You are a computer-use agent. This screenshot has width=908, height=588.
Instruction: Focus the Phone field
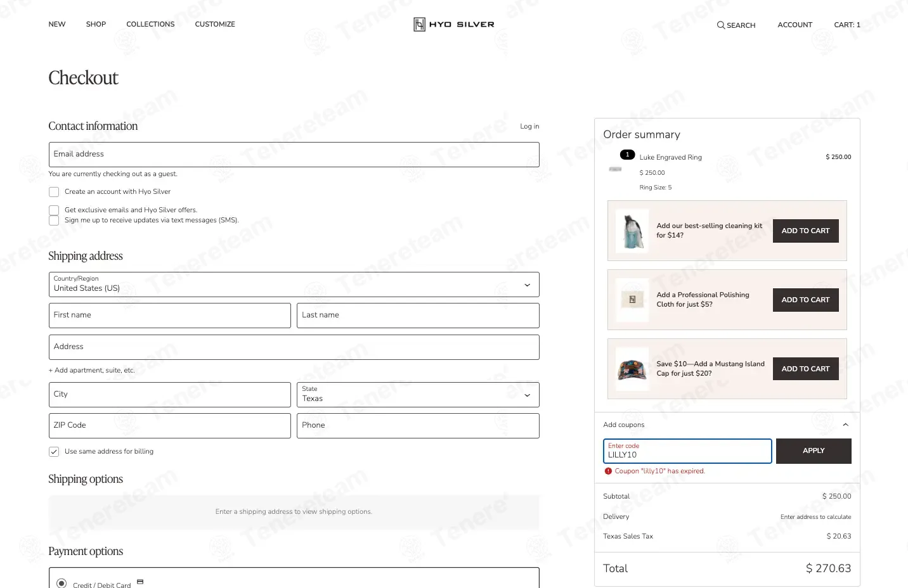[x=418, y=426]
